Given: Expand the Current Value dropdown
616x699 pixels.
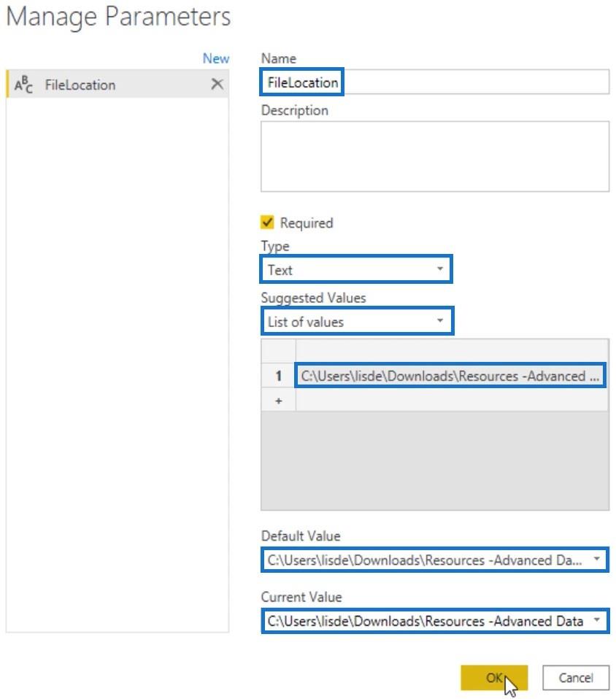Looking at the screenshot, I should [434, 622].
